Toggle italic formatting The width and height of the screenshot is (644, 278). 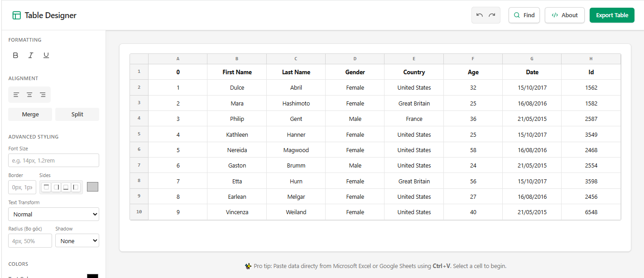(31, 55)
